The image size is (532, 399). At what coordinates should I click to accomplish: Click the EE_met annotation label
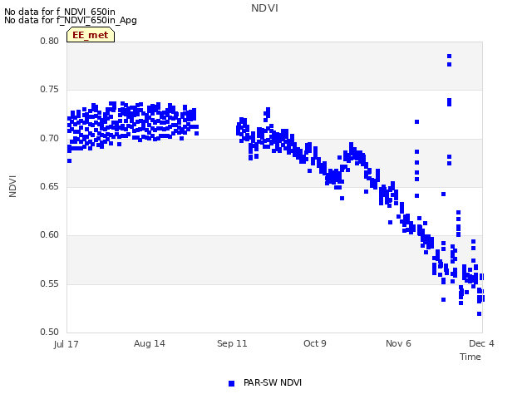[x=91, y=35]
